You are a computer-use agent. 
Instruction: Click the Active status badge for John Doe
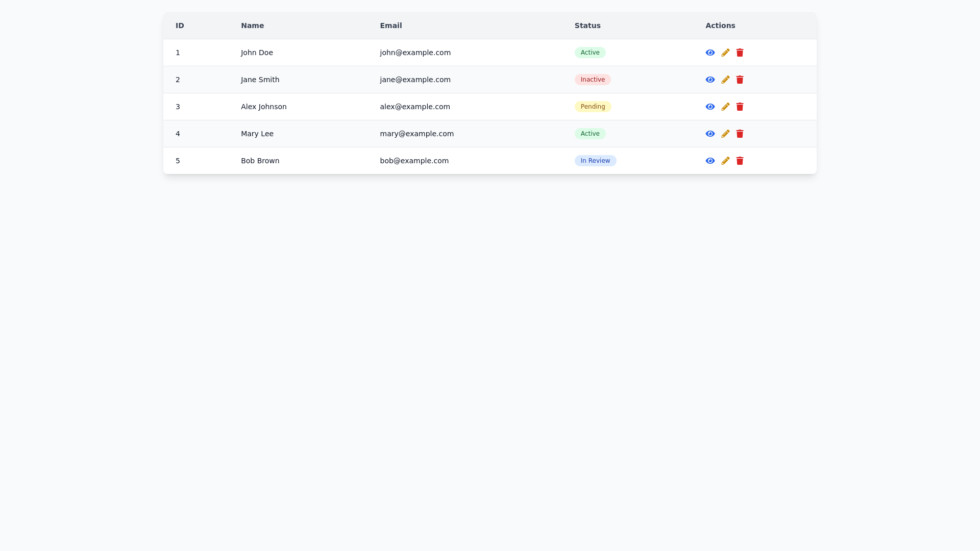pyautogui.click(x=590, y=52)
